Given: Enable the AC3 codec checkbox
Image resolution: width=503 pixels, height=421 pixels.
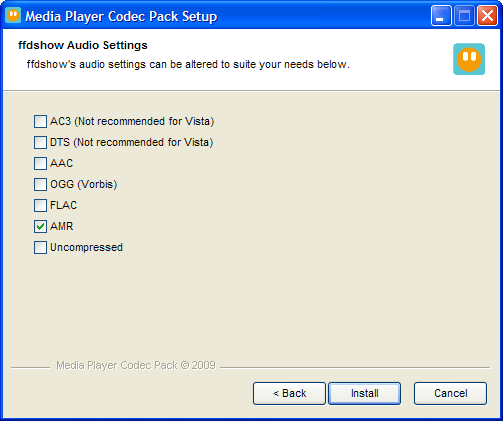Looking at the screenshot, I should (40, 121).
